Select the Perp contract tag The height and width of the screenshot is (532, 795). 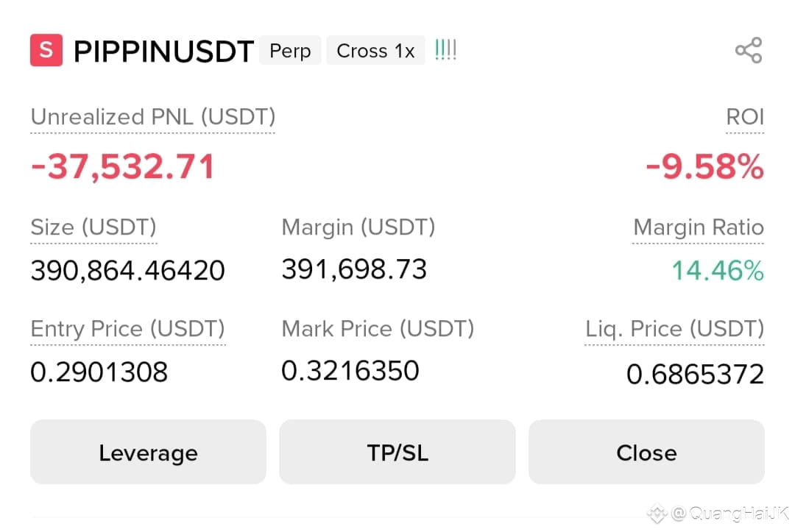click(290, 50)
